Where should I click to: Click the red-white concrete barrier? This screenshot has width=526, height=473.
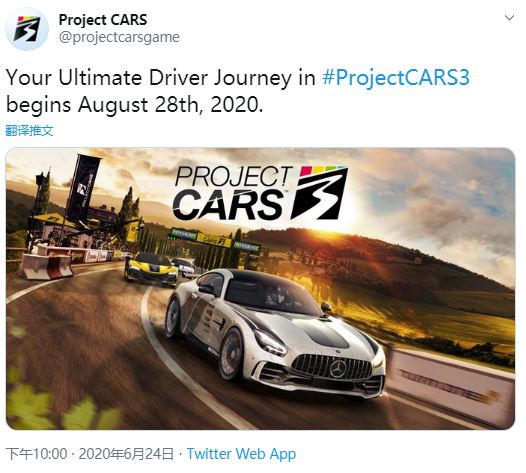pyautogui.click(x=47, y=266)
